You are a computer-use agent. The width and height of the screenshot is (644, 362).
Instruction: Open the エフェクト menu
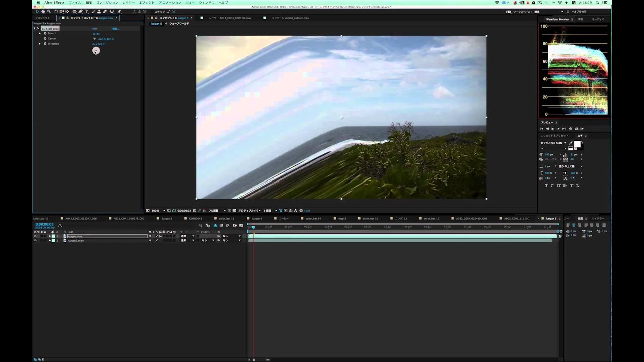pos(147,3)
